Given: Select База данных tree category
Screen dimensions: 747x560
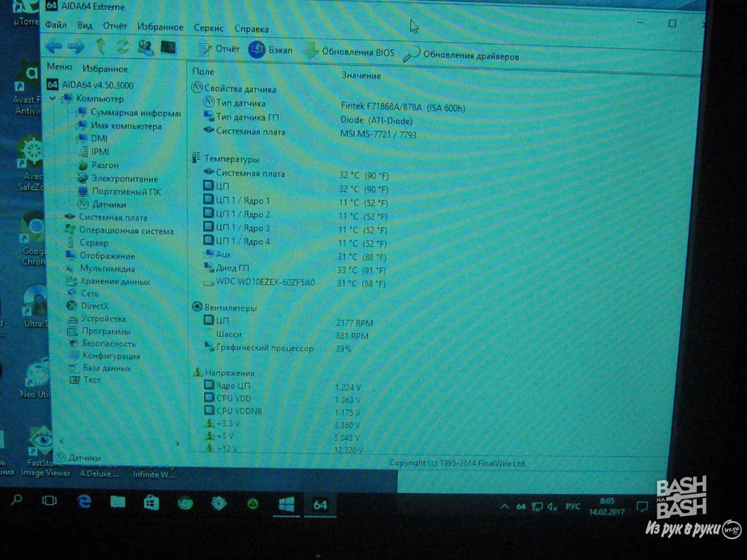Looking at the screenshot, I should click(99, 367).
